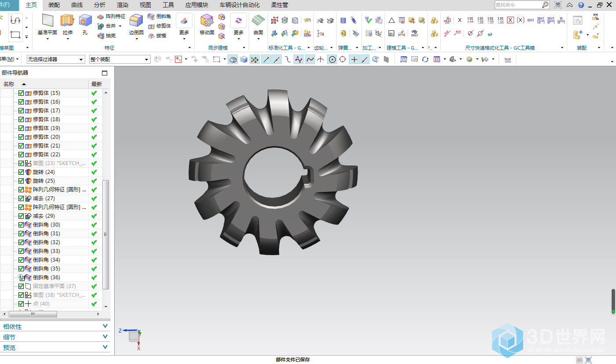The image size is (616, 364).
Task: Click the rectangle sketch icon
Action: 15,35
